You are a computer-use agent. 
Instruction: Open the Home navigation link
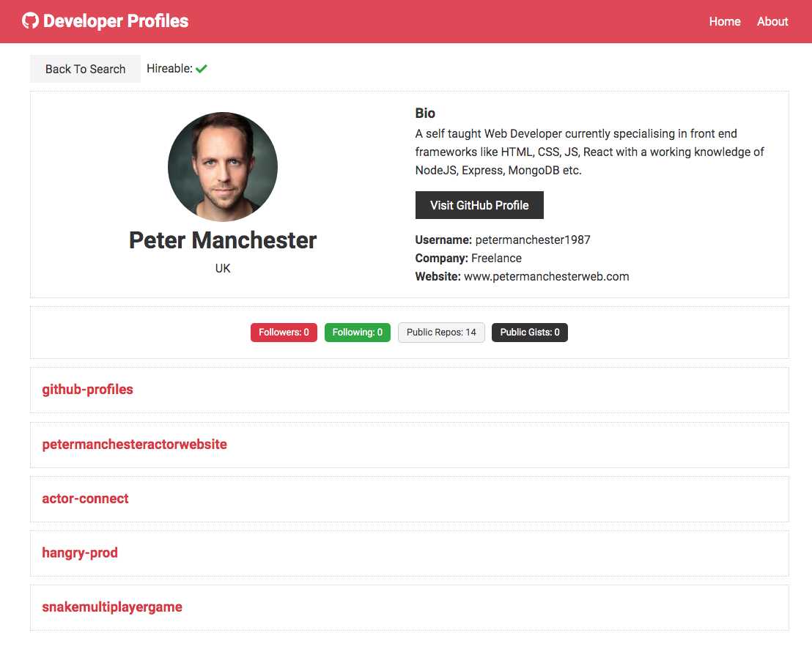pos(725,21)
